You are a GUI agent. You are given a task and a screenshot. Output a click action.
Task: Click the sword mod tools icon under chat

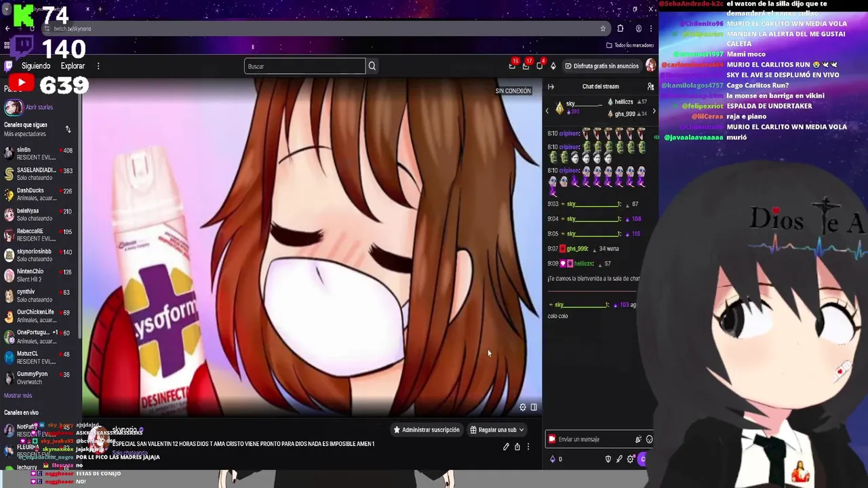click(x=619, y=459)
